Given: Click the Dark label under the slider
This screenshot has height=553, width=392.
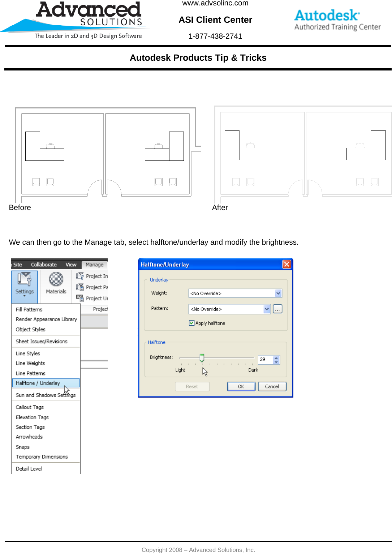Looking at the screenshot, I should tap(253, 370).
